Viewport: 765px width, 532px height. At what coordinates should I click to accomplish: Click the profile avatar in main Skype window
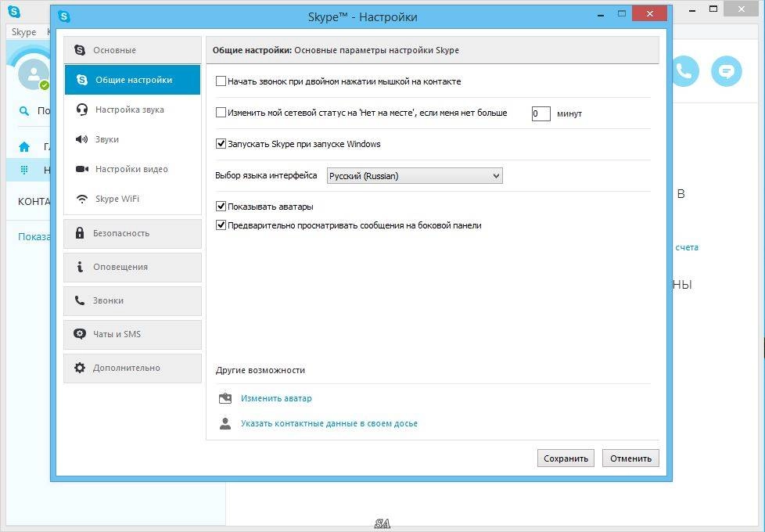click(x=33, y=74)
